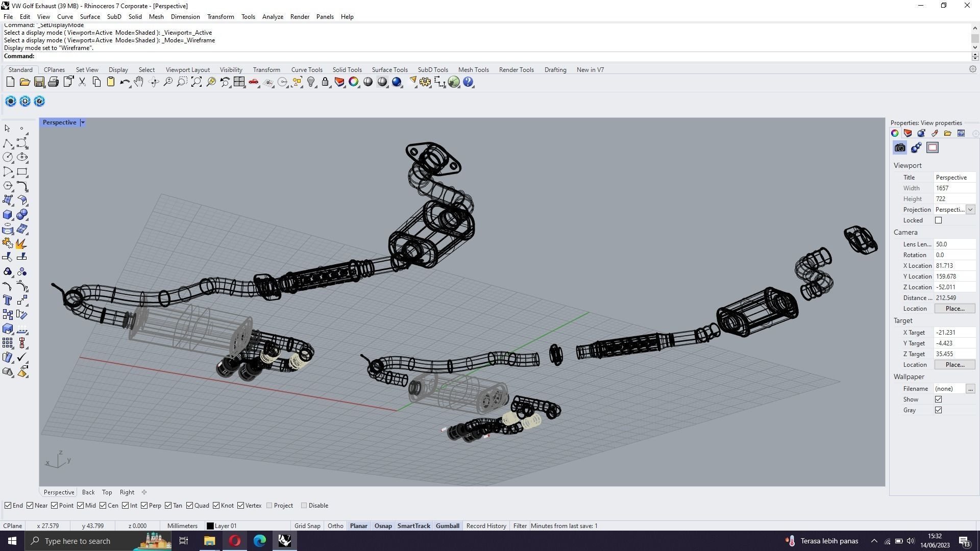Toggle the Near osnap checkbox
Image resolution: width=980 pixels, height=551 pixels.
[30, 506]
